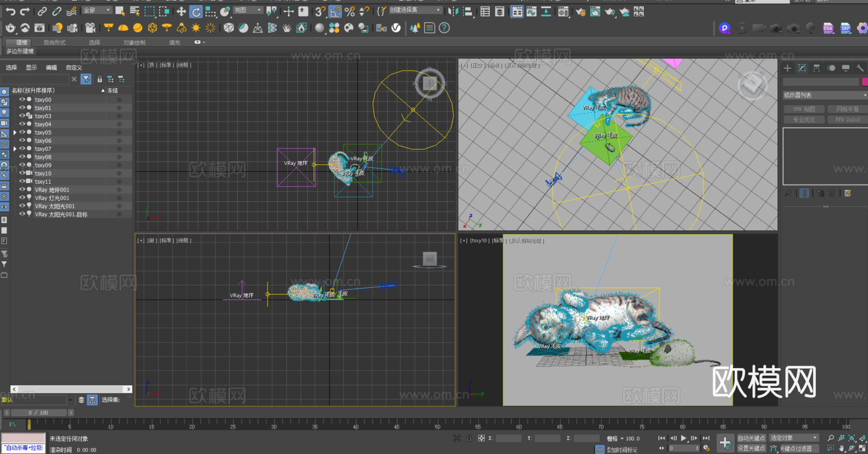Switch to the 对象绘制 ribbon tab
The width and height of the screenshot is (868, 454).
[x=134, y=42]
